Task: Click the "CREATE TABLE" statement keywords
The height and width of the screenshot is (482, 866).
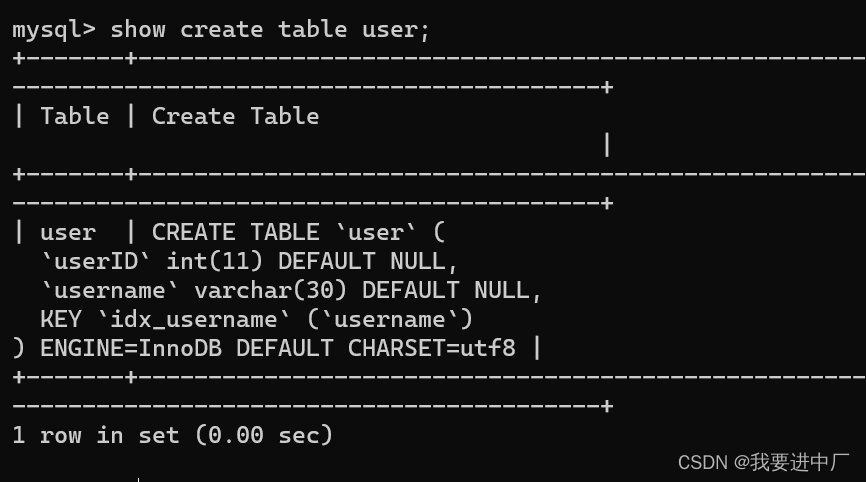Action: pos(235,233)
